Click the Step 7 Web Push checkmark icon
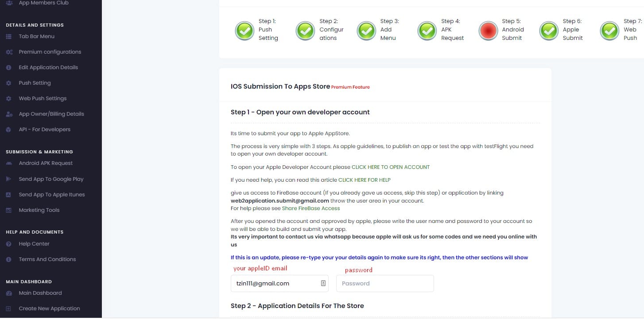Viewport: 644px width, 320px height. tap(609, 31)
